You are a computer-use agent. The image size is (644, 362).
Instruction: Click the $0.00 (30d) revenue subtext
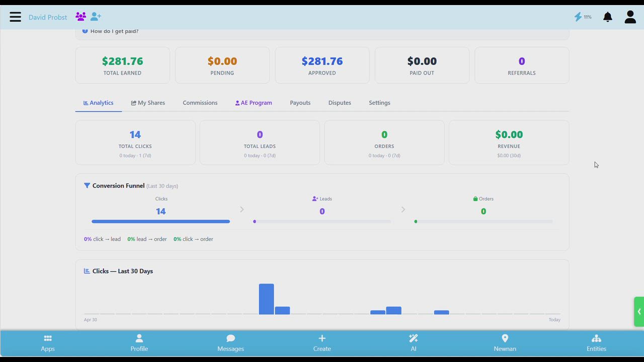point(509,155)
